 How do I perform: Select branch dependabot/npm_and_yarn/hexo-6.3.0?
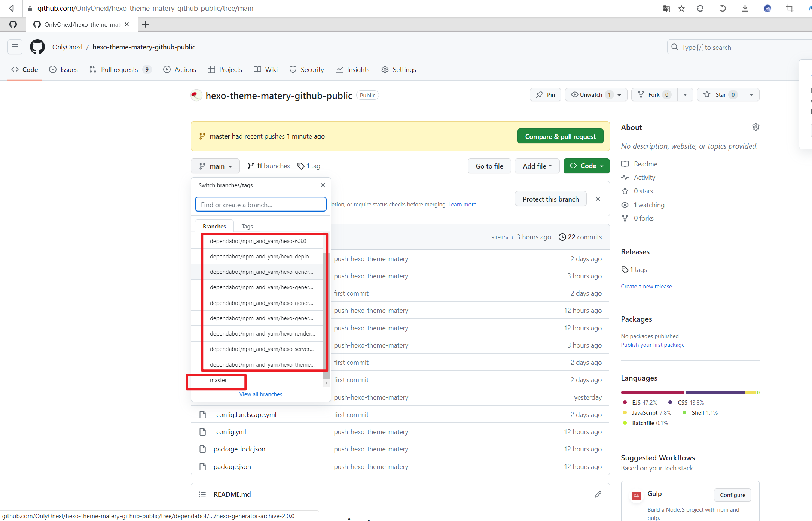coord(258,241)
